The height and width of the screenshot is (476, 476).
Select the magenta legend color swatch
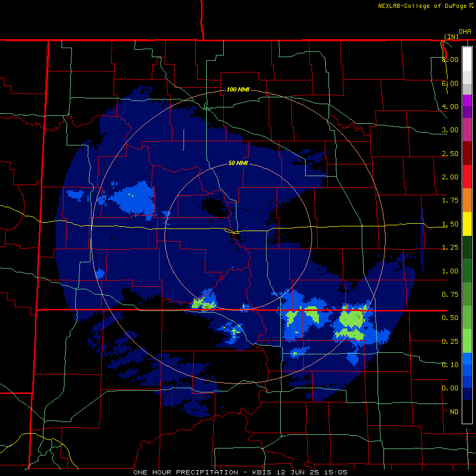click(x=467, y=130)
